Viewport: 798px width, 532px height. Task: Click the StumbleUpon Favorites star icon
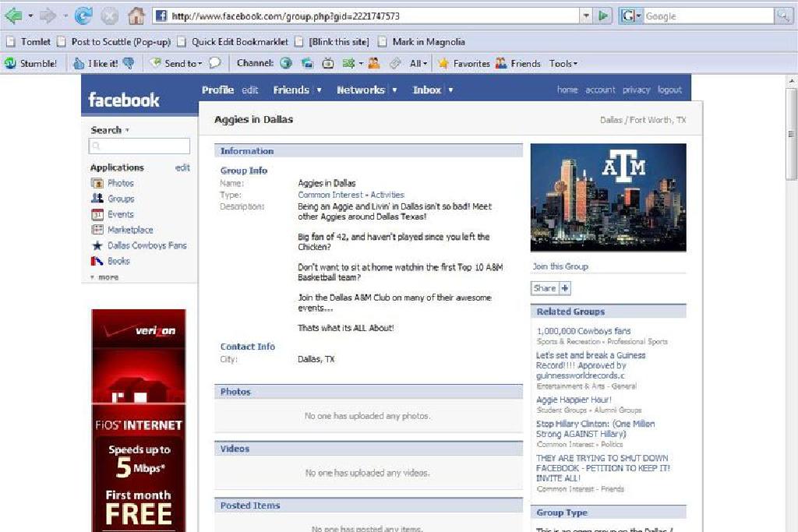443,63
